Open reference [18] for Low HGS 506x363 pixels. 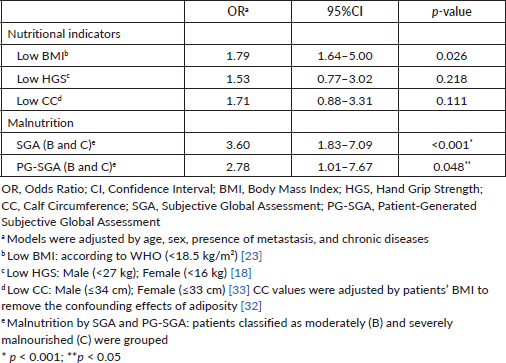(x=241, y=273)
